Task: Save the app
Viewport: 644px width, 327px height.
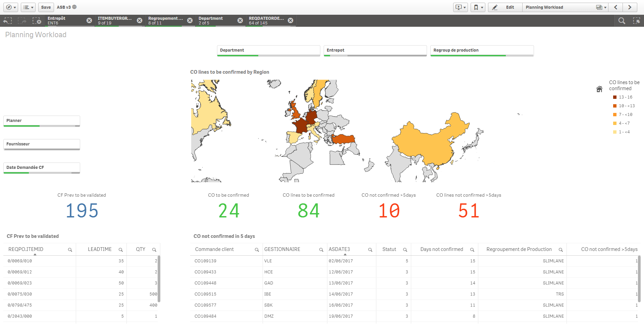Action: (x=46, y=7)
